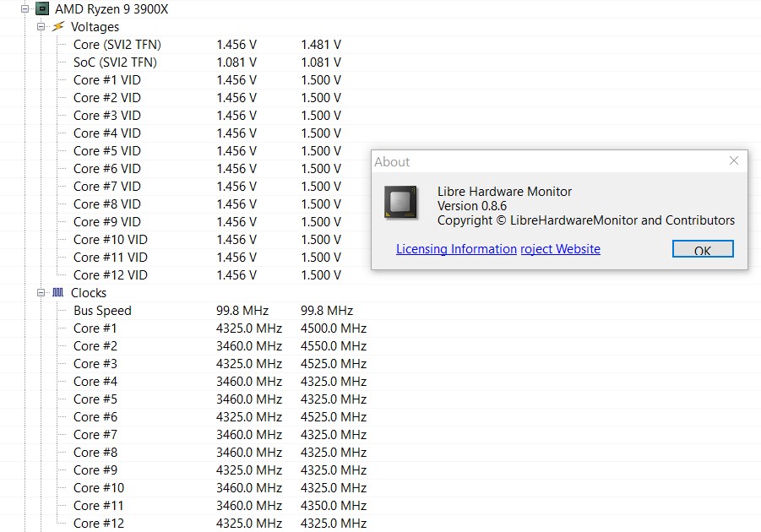Select the Core #7 VID row
Image resolution: width=761 pixels, height=532 pixels.
pyautogui.click(x=207, y=187)
